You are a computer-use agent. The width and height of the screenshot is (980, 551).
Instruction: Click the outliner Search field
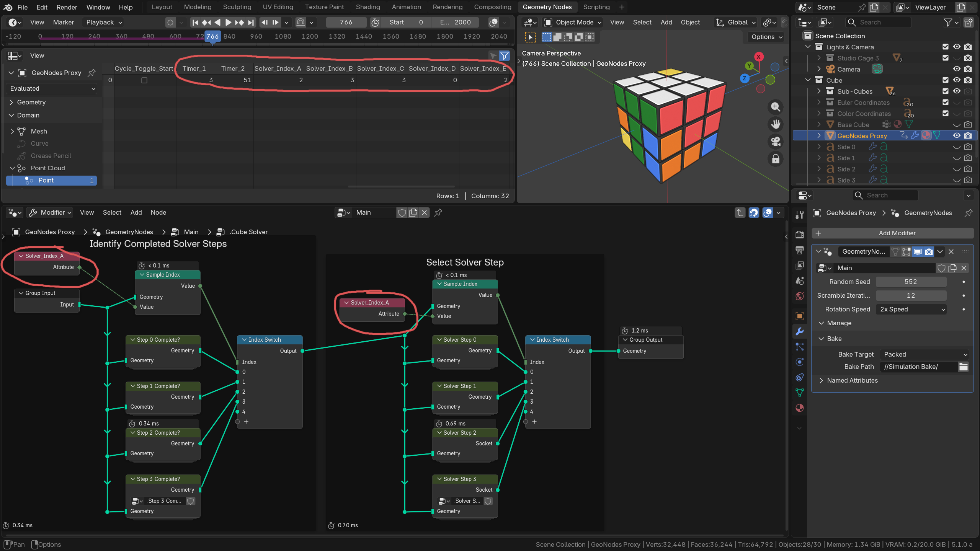pyautogui.click(x=878, y=23)
